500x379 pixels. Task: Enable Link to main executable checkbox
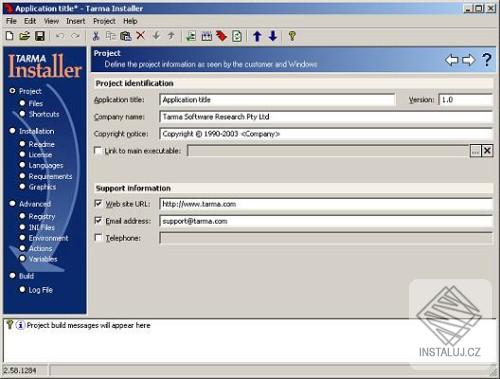[x=98, y=151]
